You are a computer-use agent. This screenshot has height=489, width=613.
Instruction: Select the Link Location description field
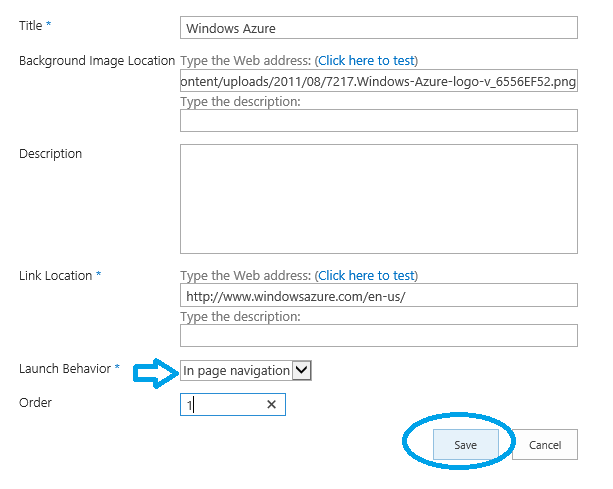pyautogui.click(x=379, y=335)
